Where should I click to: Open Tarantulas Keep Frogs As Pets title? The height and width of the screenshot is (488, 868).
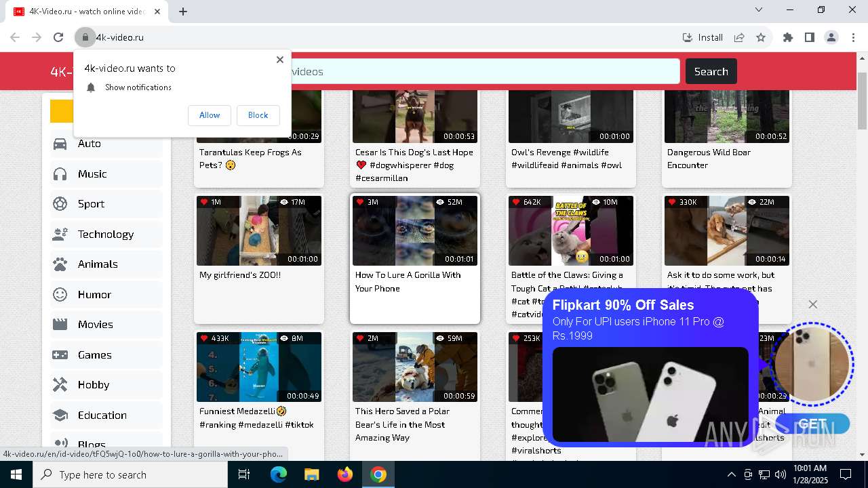(250, 159)
